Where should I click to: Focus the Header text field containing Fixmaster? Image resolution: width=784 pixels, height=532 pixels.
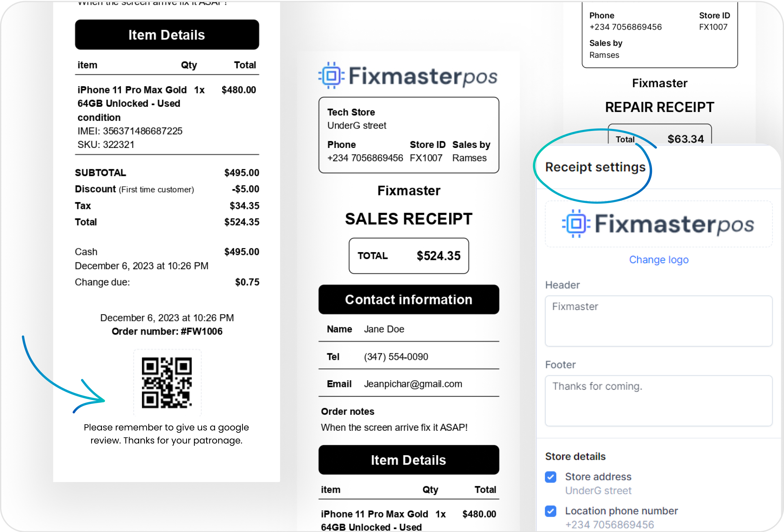pos(659,321)
